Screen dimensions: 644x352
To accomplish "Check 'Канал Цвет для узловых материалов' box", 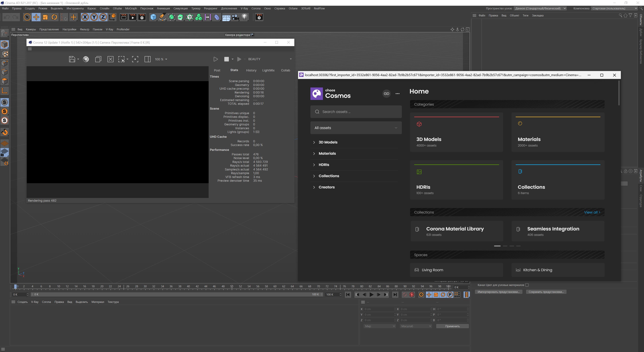I will (x=527, y=285).
